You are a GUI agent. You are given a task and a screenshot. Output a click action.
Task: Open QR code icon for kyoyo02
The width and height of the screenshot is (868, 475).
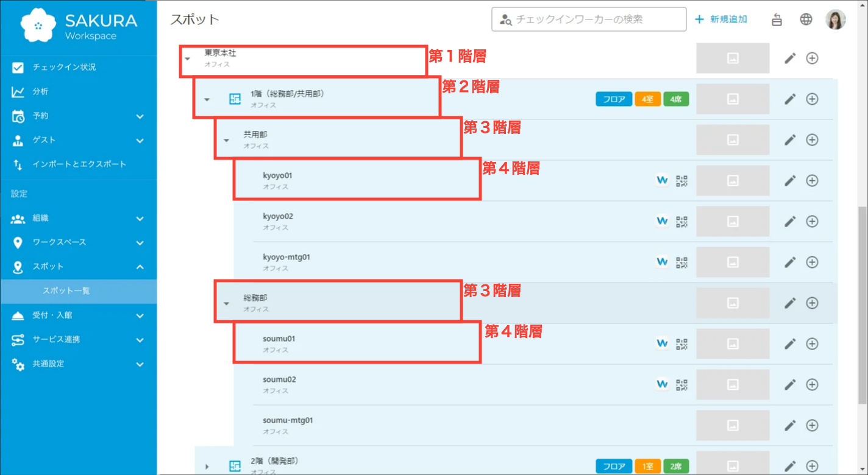point(681,222)
